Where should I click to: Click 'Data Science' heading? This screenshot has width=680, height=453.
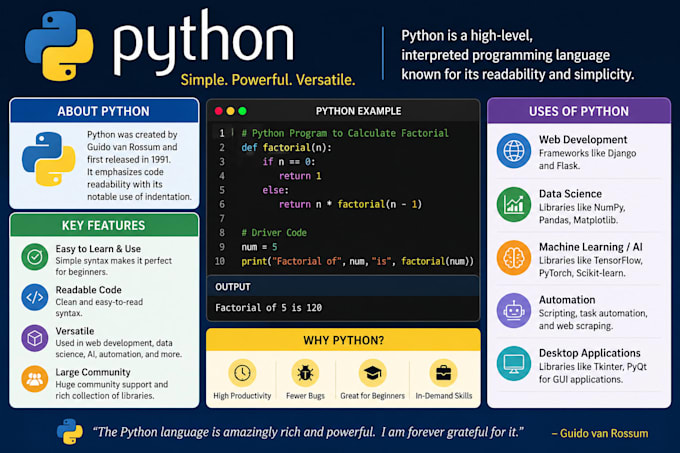(x=570, y=194)
